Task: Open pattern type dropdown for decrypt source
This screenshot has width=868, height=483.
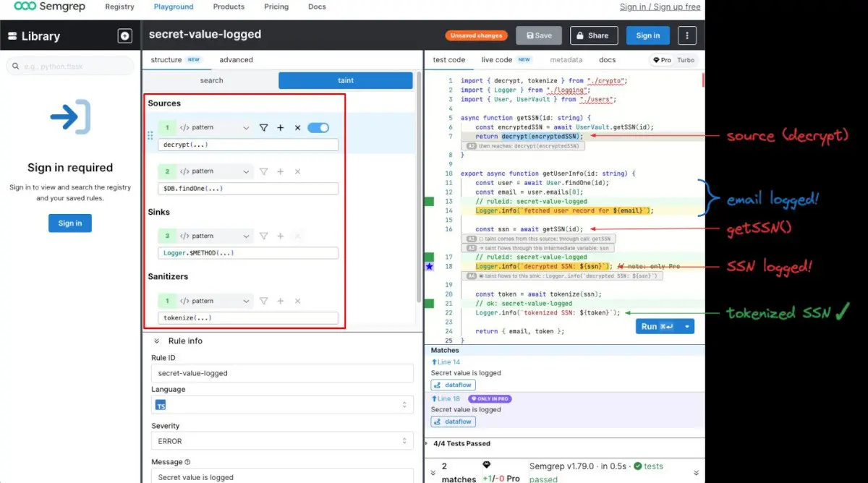Action: (215, 127)
